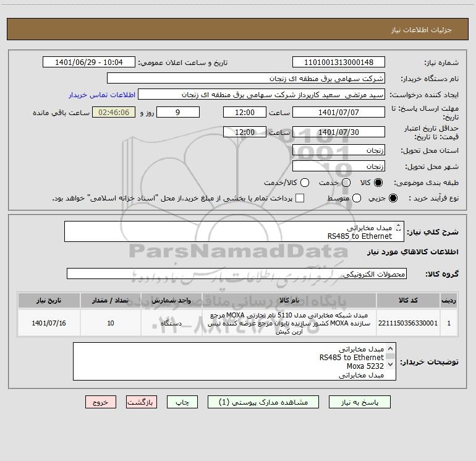The image size is (476, 461).
Task: Click need number field 1101001313000148
Action: tap(339, 62)
